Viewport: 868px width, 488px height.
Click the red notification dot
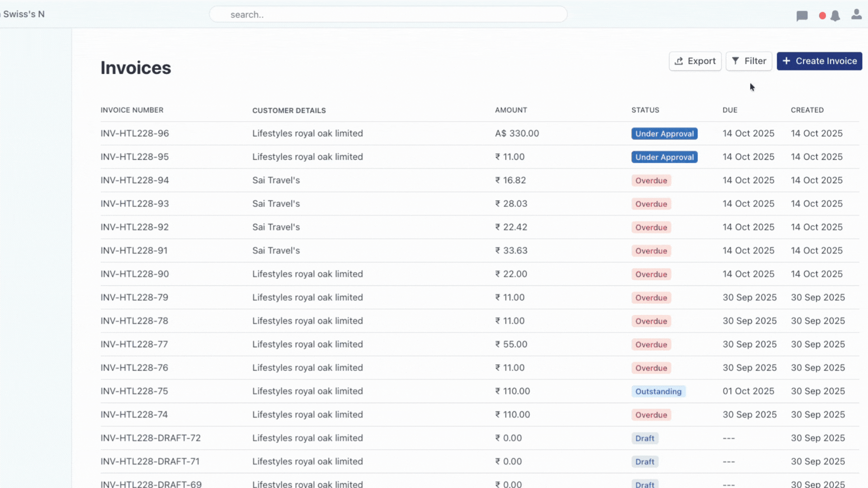coord(822,16)
